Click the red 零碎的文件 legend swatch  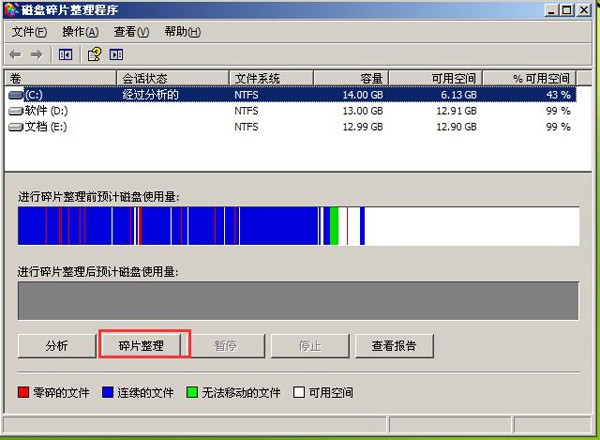(23, 392)
